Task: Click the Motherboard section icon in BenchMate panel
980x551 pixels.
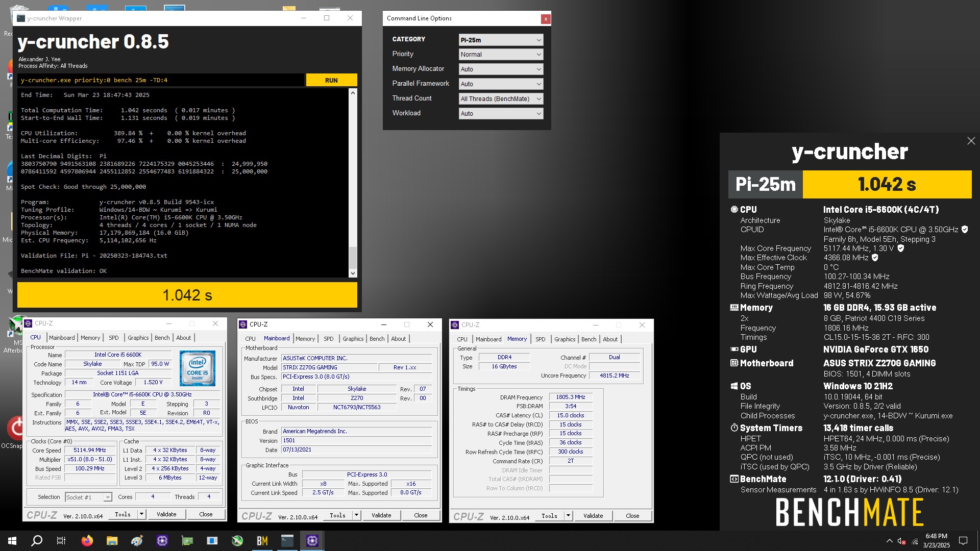Action: 734,363
